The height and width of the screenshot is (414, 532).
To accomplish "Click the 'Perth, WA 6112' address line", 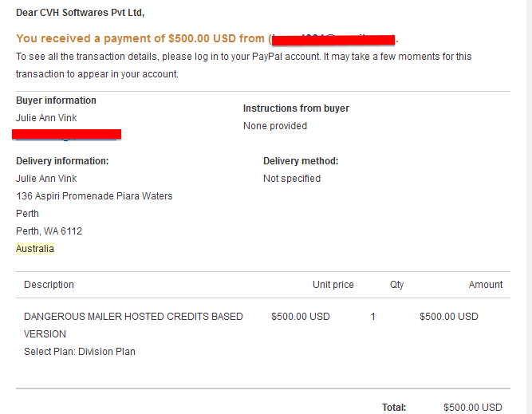I will (49, 231).
